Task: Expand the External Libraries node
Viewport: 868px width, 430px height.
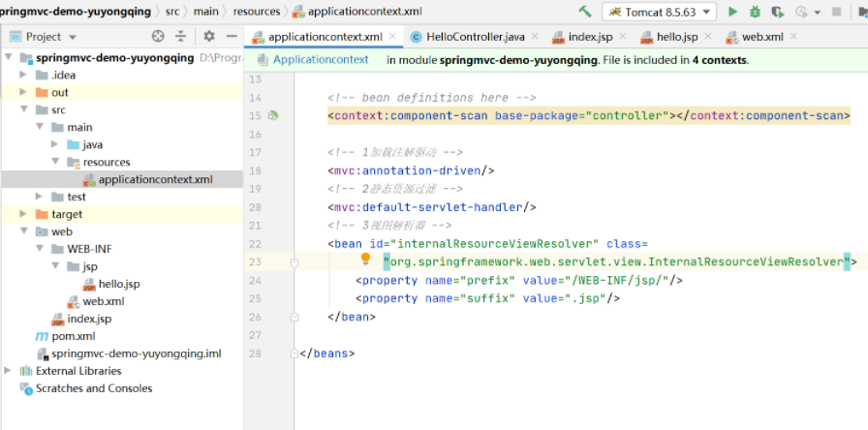Action: click(x=10, y=371)
